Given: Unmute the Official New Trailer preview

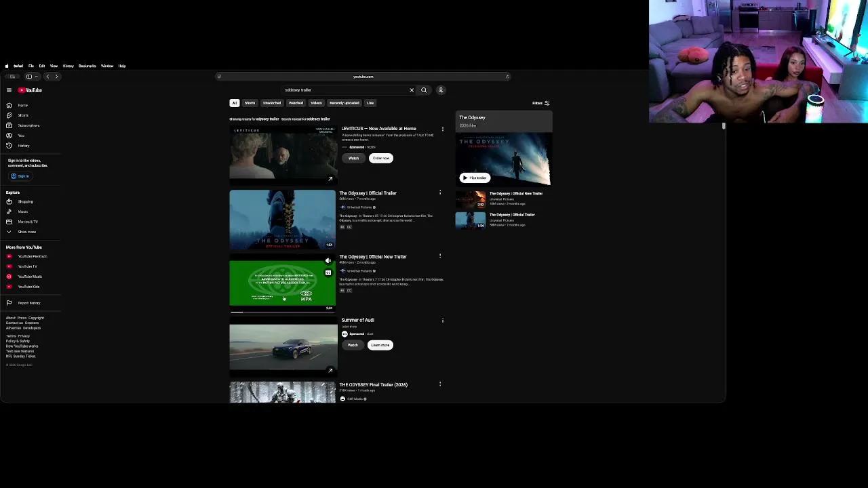Looking at the screenshot, I should coord(328,261).
